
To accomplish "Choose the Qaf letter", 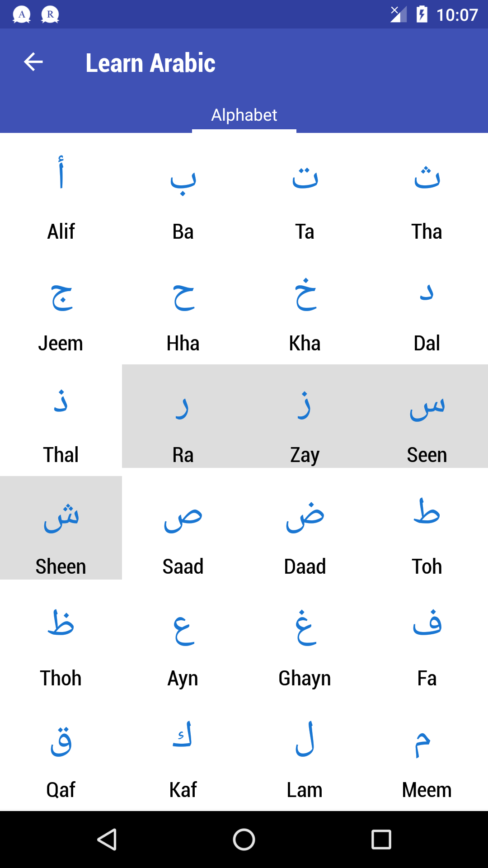I will tap(61, 751).
